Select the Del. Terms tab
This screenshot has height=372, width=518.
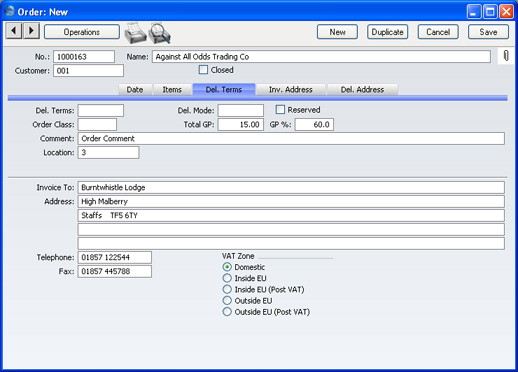coord(224,89)
